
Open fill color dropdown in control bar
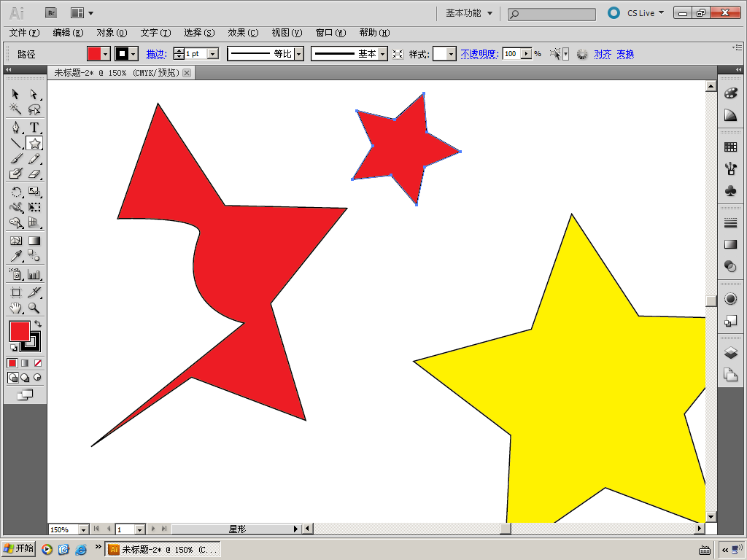click(x=107, y=54)
